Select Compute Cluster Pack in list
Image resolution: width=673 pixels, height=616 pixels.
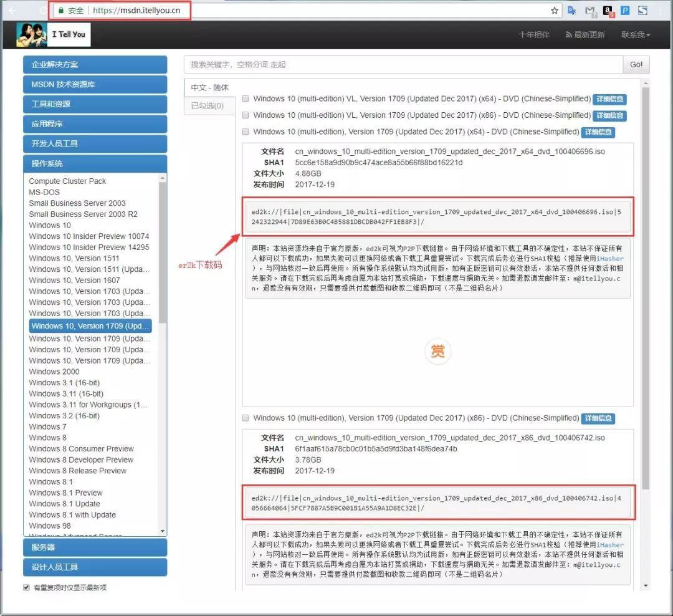point(67,181)
